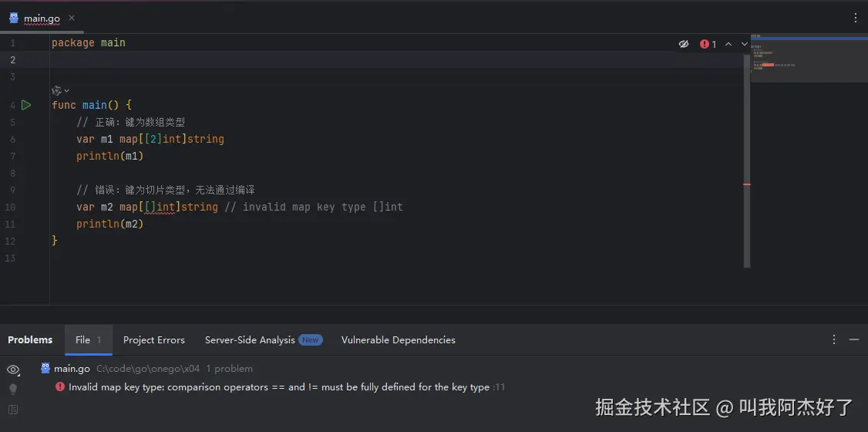Expand the AI inlay dropdown above func main

click(x=60, y=90)
